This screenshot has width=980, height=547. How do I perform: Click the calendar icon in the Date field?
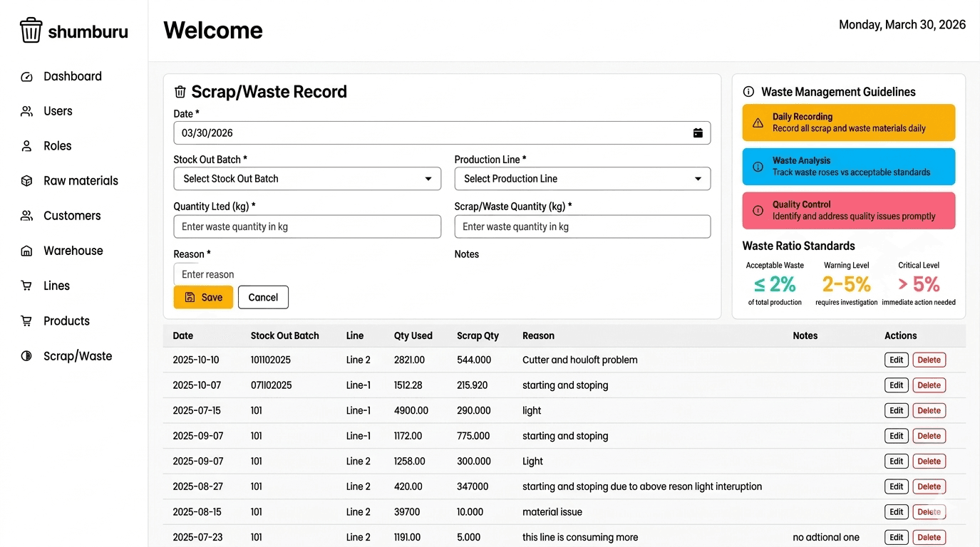698,132
